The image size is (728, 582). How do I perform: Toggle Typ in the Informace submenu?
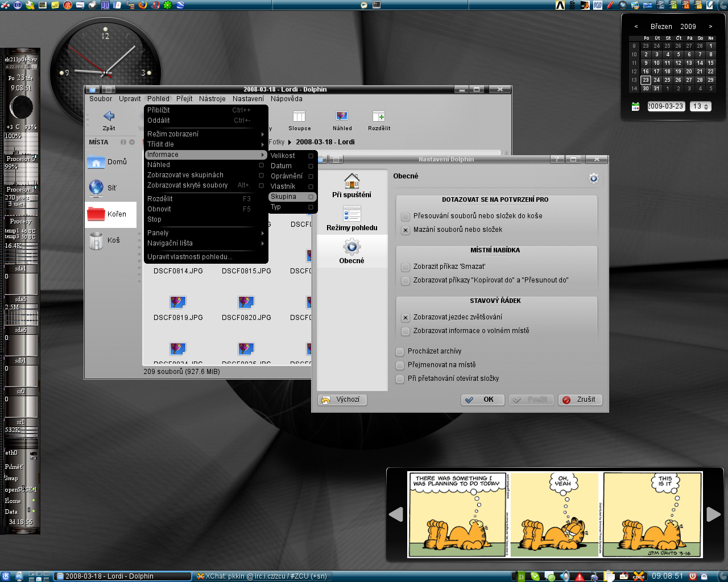[x=292, y=207]
